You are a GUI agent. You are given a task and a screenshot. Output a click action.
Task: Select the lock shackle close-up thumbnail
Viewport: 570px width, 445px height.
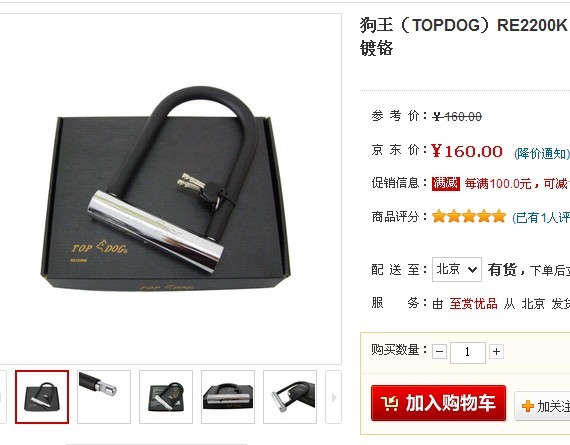[104, 397]
